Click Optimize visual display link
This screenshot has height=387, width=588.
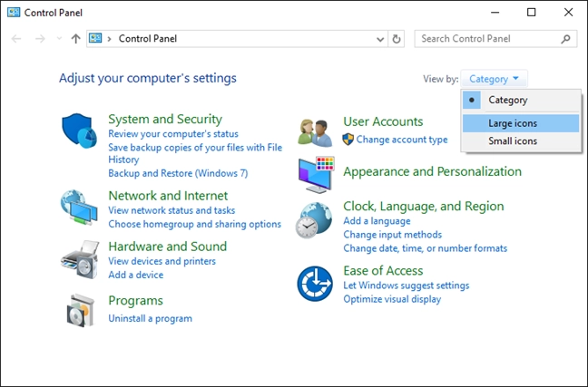coord(392,299)
